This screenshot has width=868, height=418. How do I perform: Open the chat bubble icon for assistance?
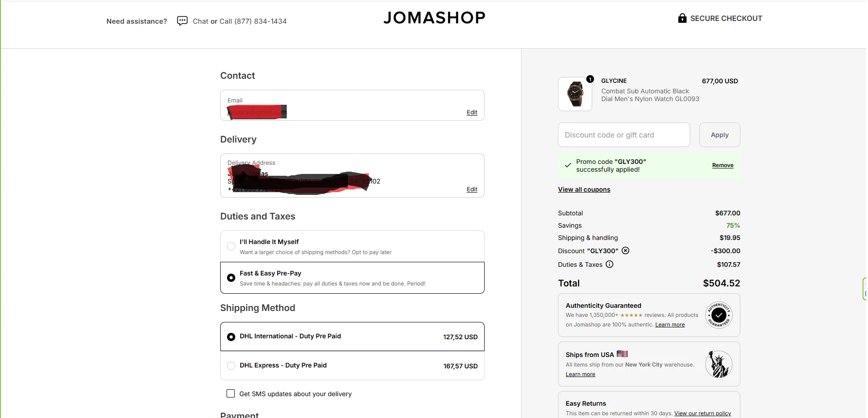[182, 21]
